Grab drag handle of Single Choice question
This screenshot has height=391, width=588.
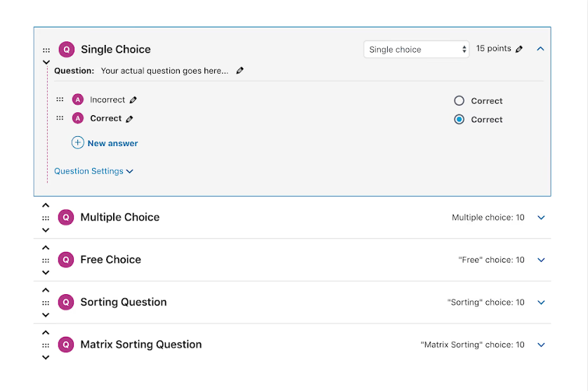(46, 50)
